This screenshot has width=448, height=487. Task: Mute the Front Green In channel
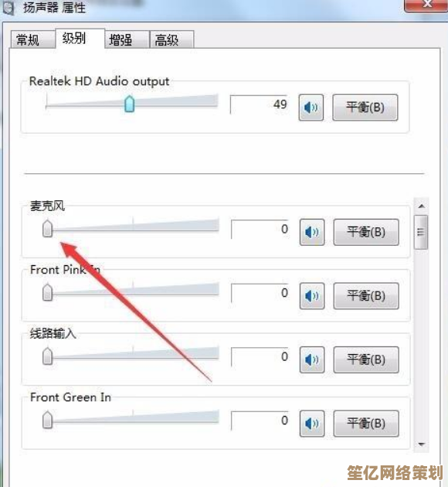pos(312,424)
